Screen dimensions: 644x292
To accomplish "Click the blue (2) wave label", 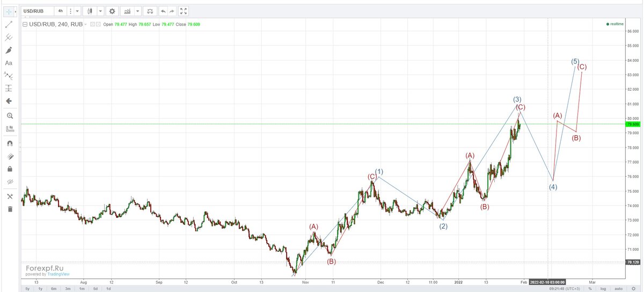I will [443, 226].
